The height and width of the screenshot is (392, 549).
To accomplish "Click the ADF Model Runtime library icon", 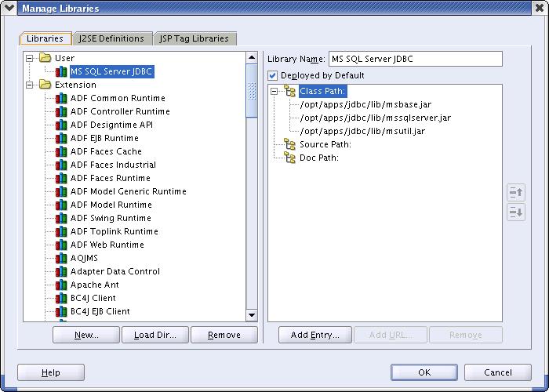I will [x=61, y=205].
